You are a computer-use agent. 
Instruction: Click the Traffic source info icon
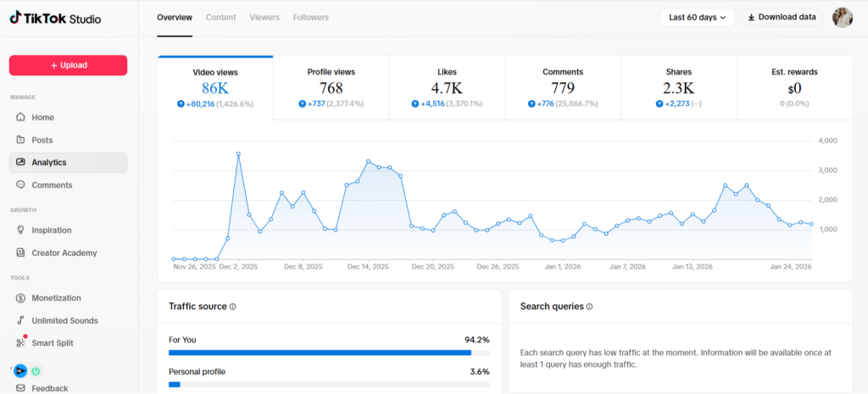click(x=233, y=307)
